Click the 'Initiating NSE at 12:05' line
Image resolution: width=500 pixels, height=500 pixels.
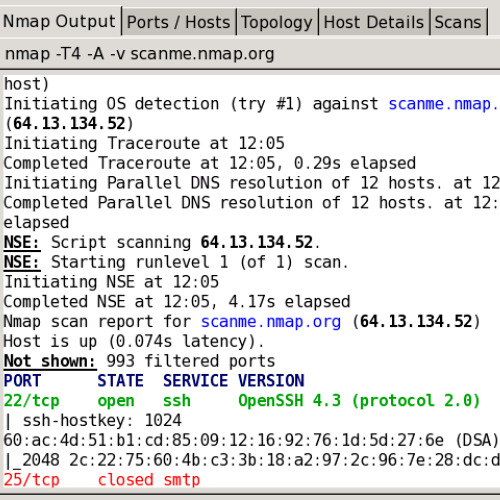[x=111, y=282]
